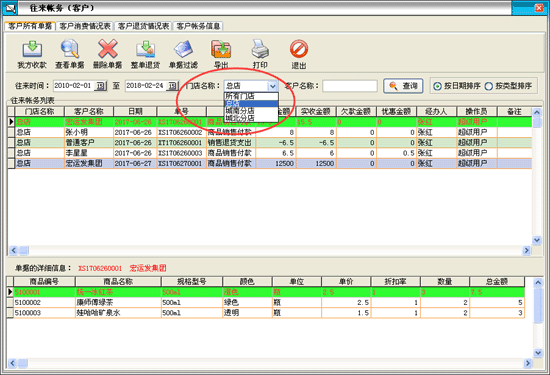Click up arrow of 往来帐务列表 vertical scrollbar
Screen dimensions: 550x375
[537, 112]
